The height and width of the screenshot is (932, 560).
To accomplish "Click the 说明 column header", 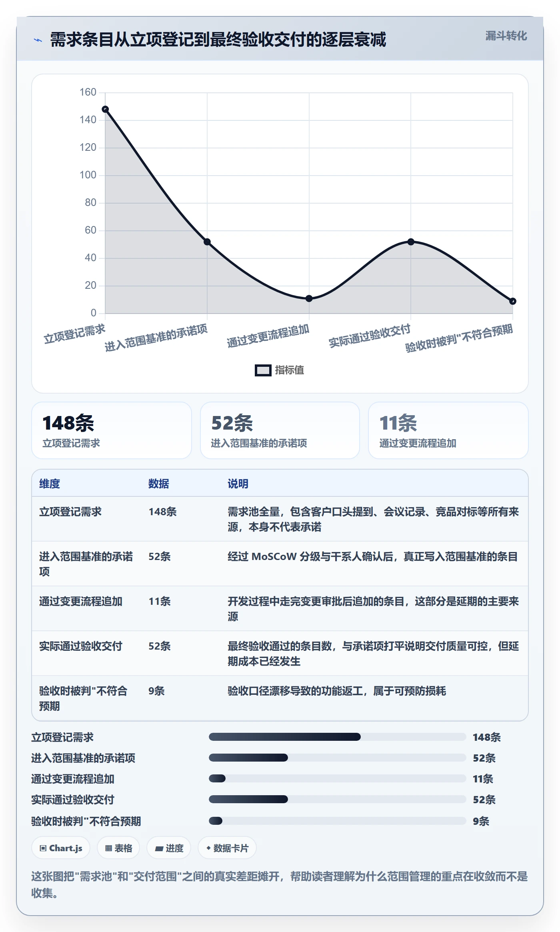I will click(238, 484).
